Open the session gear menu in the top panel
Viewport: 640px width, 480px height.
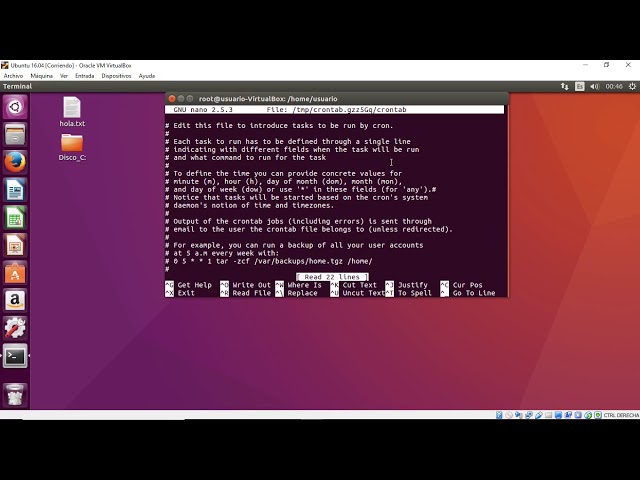[x=632, y=87]
